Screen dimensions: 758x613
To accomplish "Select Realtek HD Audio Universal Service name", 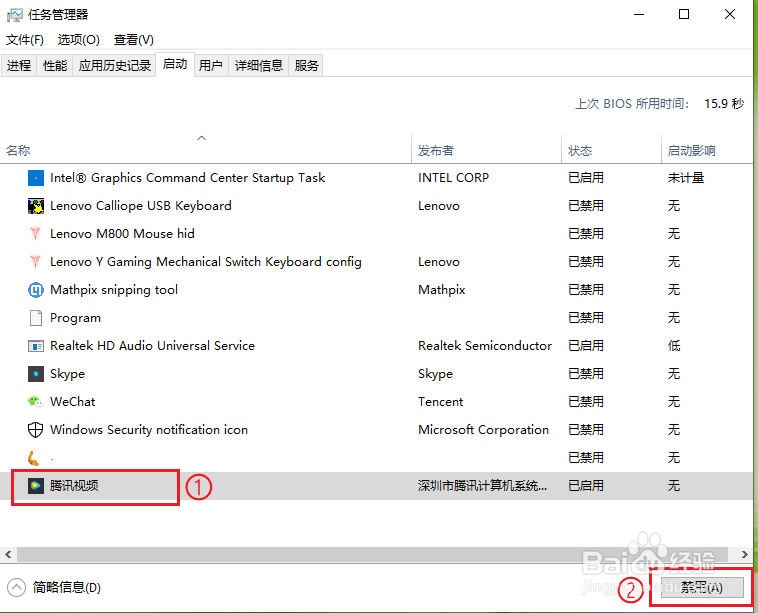I will [x=152, y=346].
